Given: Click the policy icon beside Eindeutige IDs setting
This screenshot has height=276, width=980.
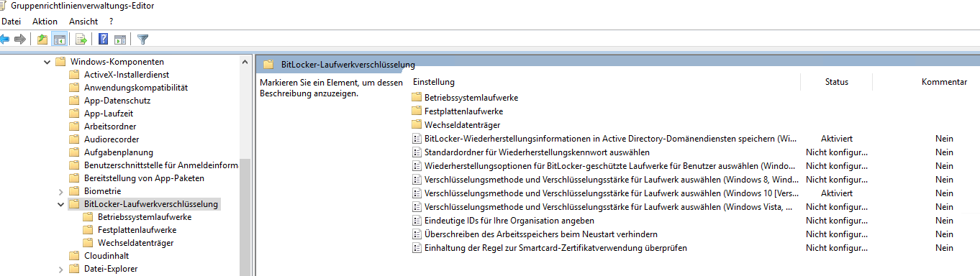Looking at the screenshot, I should [416, 220].
